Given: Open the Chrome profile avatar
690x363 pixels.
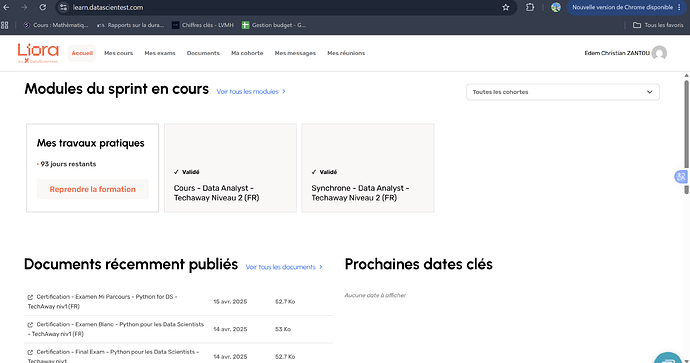Looking at the screenshot, I should [x=556, y=7].
